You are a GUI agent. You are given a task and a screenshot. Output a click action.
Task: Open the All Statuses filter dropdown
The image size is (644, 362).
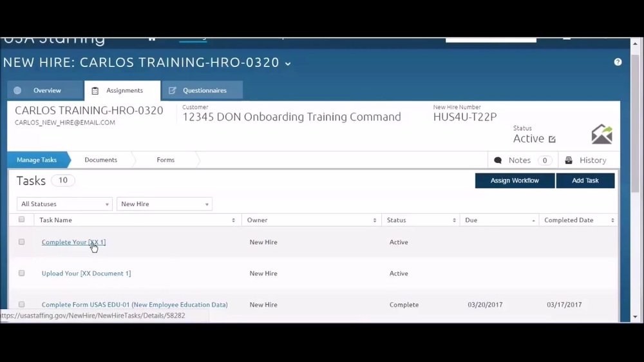[x=64, y=204]
